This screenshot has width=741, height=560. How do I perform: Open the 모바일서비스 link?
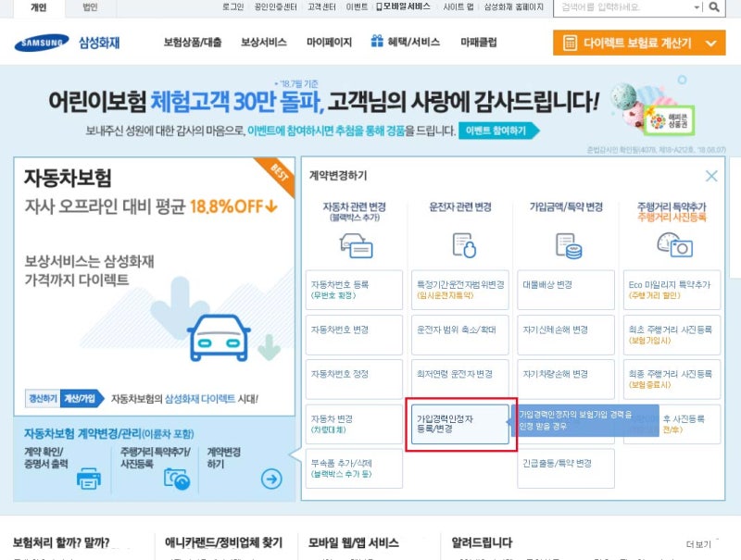coord(403,6)
